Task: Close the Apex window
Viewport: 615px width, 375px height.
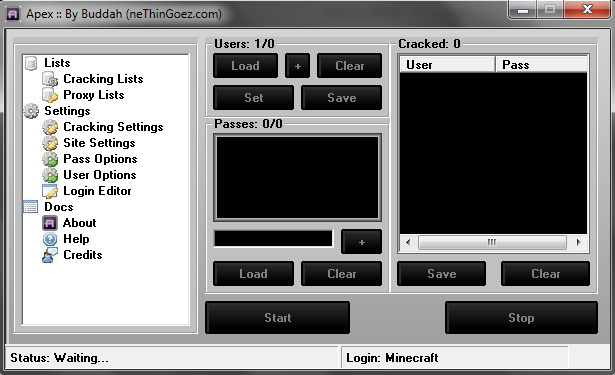Action: point(587,9)
